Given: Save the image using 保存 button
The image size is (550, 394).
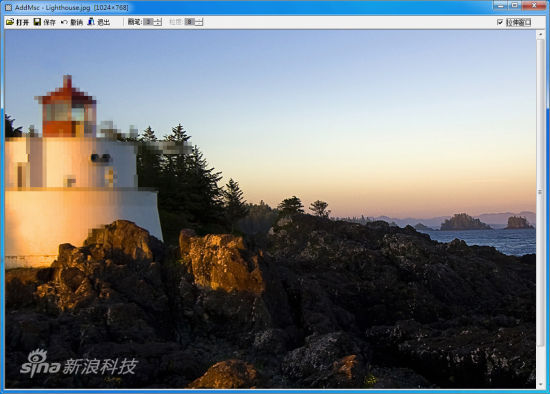Looking at the screenshot, I should click(x=45, y=22).
